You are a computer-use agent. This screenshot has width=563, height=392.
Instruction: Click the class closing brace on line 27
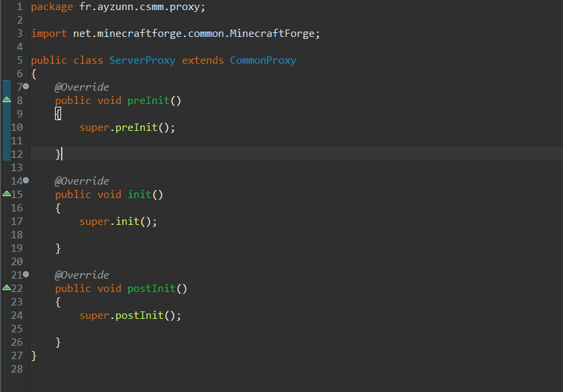(34, 356)
